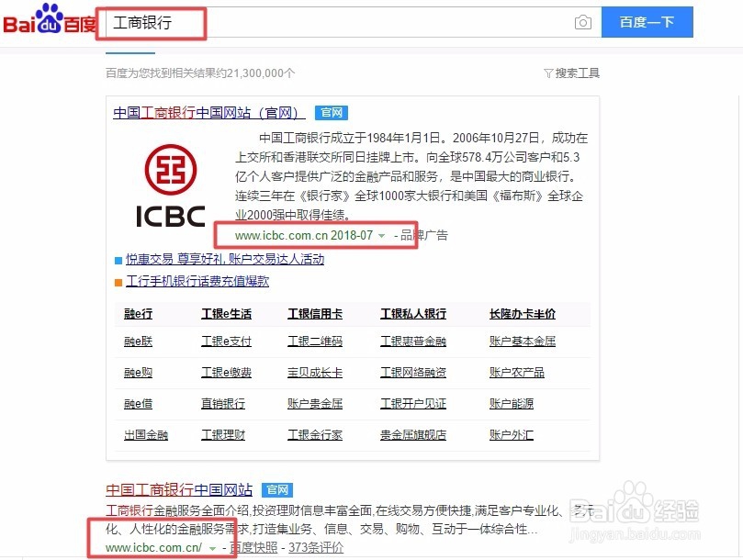Click 官网 badge beside second result title
The height and width of the screenshot is (560, 743).
[x=277, y=490]
